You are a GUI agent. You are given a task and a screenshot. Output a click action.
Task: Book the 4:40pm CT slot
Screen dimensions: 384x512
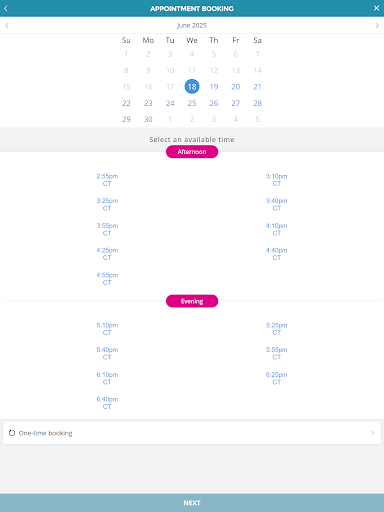click(276, 254)
